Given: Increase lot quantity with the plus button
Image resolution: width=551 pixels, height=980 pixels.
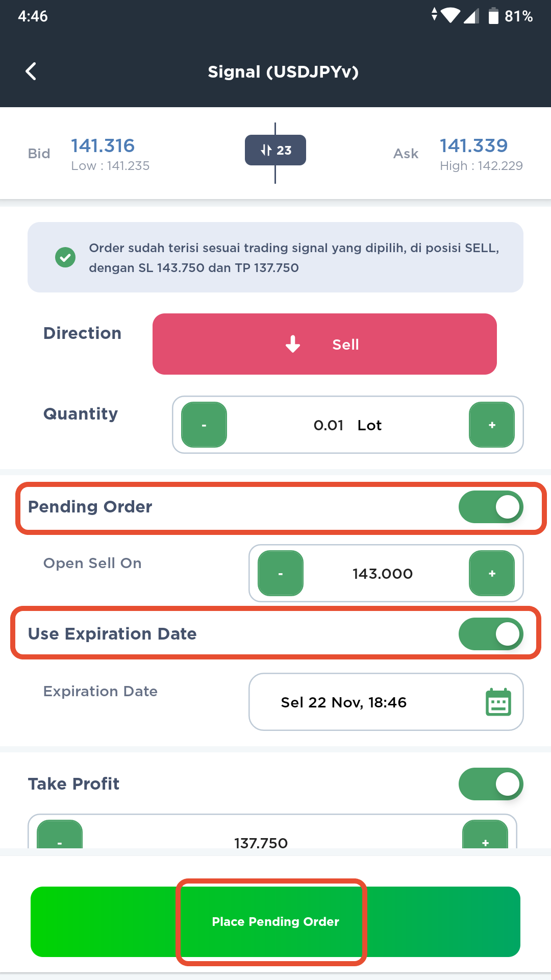Looking at the screenshot, I should 492,425.
